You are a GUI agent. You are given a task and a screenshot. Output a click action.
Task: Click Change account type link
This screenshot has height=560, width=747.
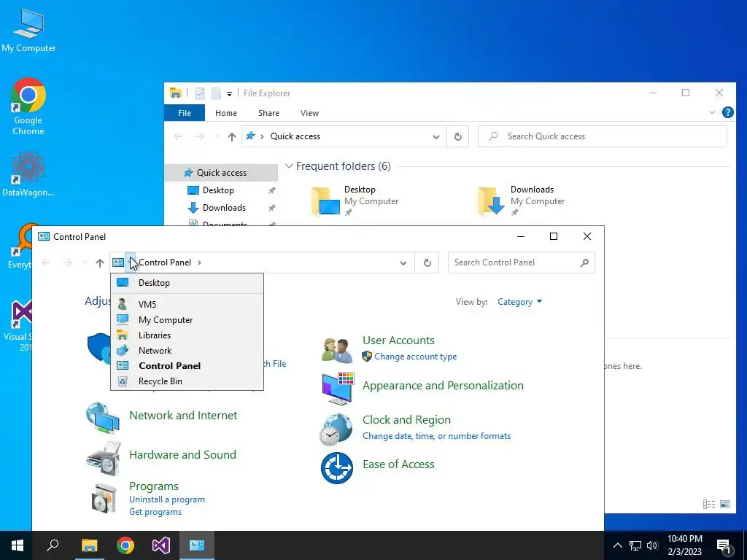click(415, 357)
